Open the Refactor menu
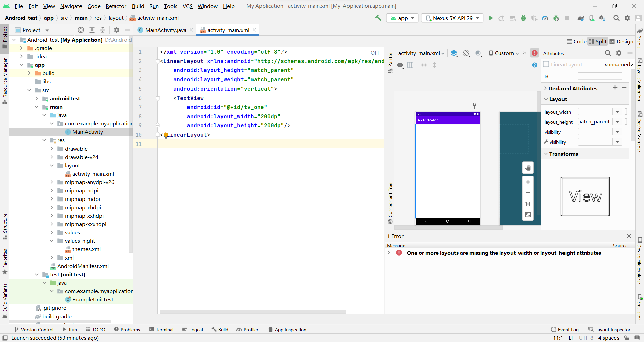 pyautogui.click(x=116, y=6)
